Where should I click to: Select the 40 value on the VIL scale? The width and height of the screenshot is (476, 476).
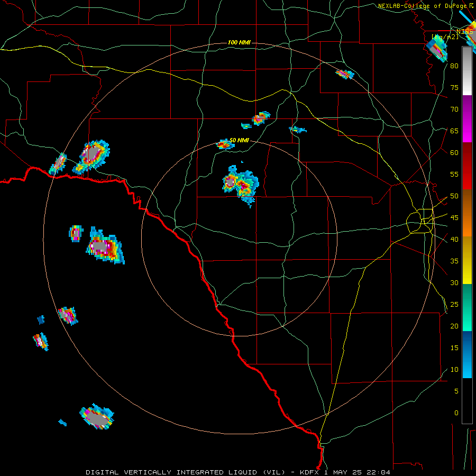click(454, 239)
